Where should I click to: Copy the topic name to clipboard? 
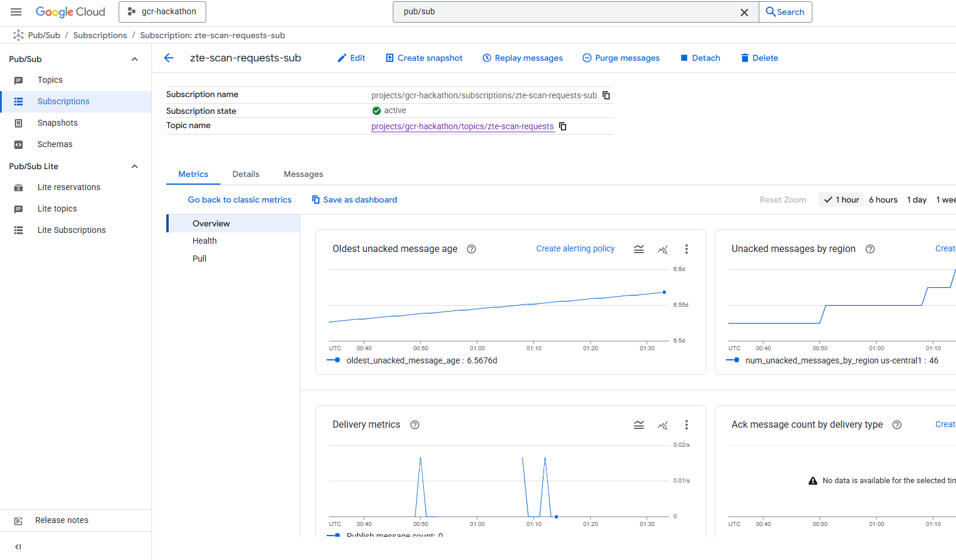click(x=563, y=126)
